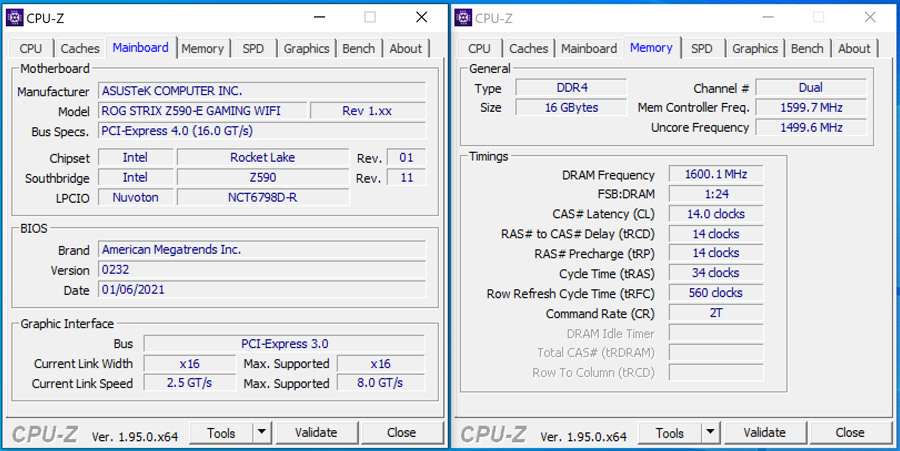Click 16 GBytes memory size field
This screenshot has height=451, width=900.
(572, 107)
